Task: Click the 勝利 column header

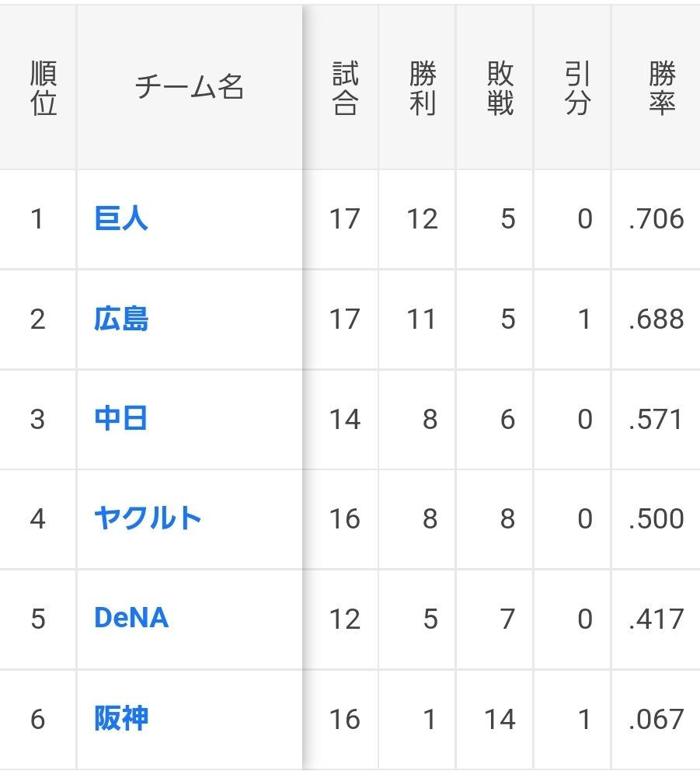Action: pyautogui.click(x=423, y=88)
